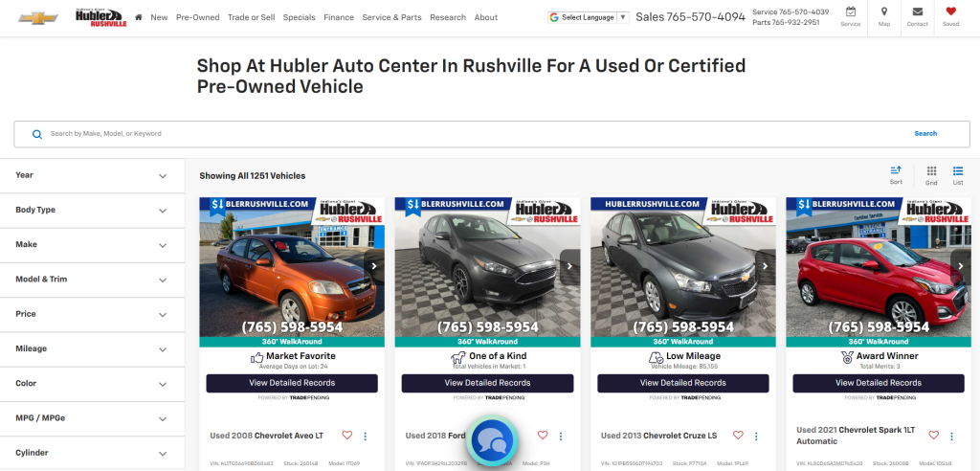Open the chat bubble widget

(492, 440)
